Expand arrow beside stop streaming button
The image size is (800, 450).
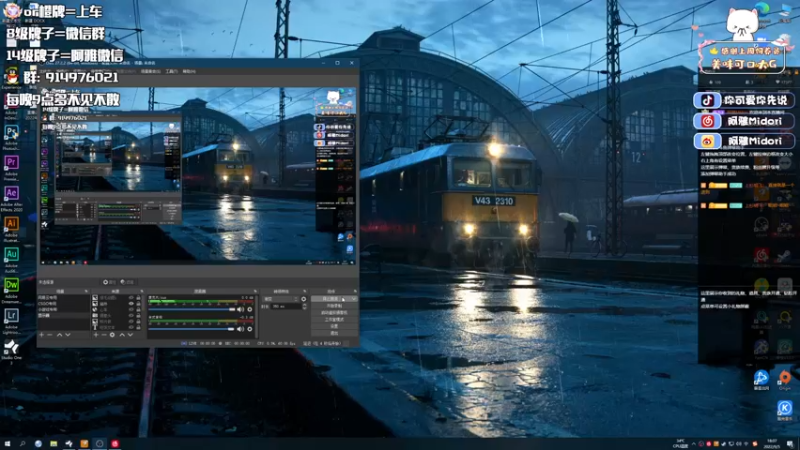tap(354, 299)
